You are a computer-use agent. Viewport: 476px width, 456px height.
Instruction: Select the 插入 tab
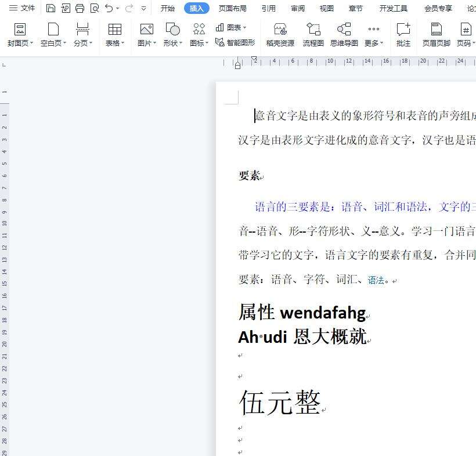tap(196, 9)
